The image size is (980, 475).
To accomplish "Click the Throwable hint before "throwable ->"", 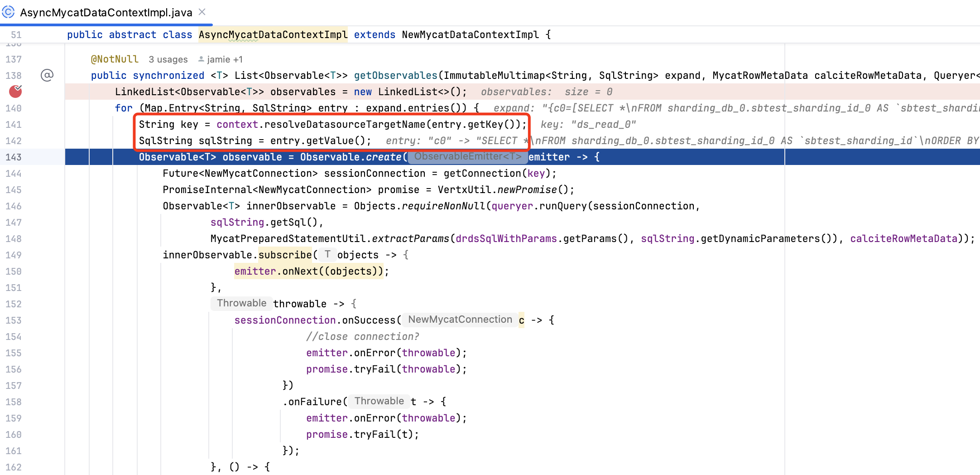I will tap(241, 303).
